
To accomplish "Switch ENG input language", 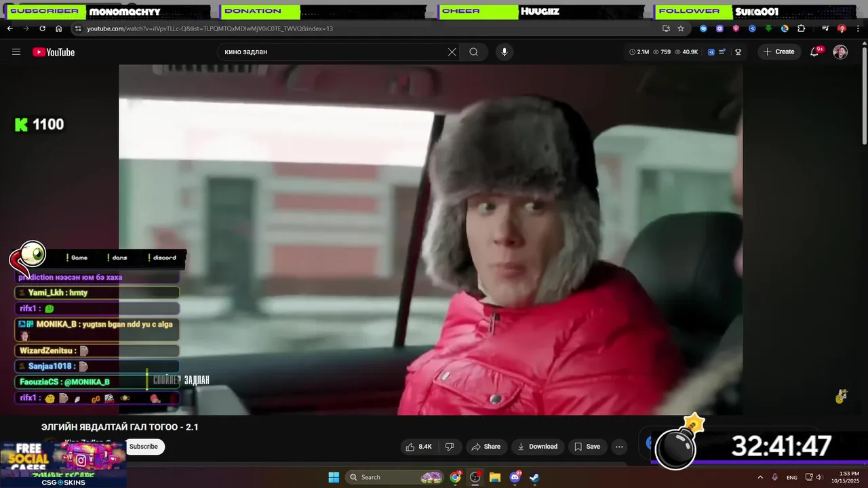I will pyautogui.click(x=792, y=477).
